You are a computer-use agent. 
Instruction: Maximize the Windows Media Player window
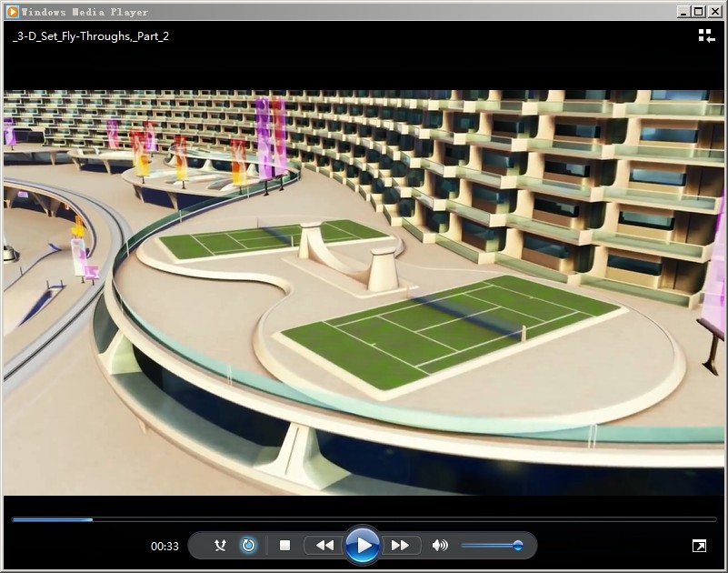point(698,12)
